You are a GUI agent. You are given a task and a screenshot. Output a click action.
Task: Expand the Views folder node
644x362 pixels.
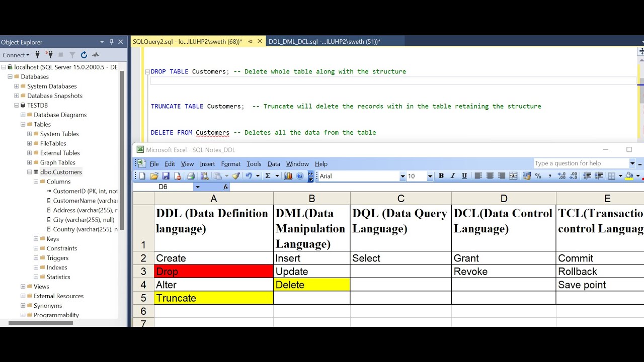23,287
